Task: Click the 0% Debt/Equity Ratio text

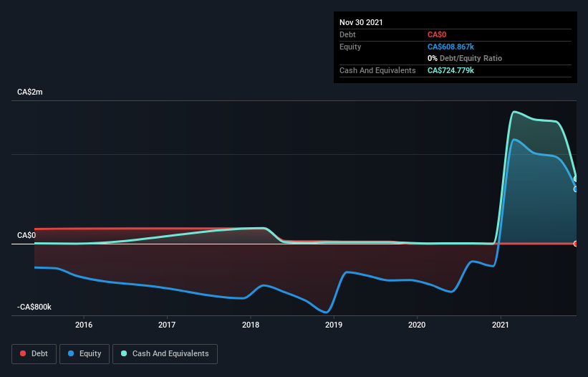Action: [465, 59]
